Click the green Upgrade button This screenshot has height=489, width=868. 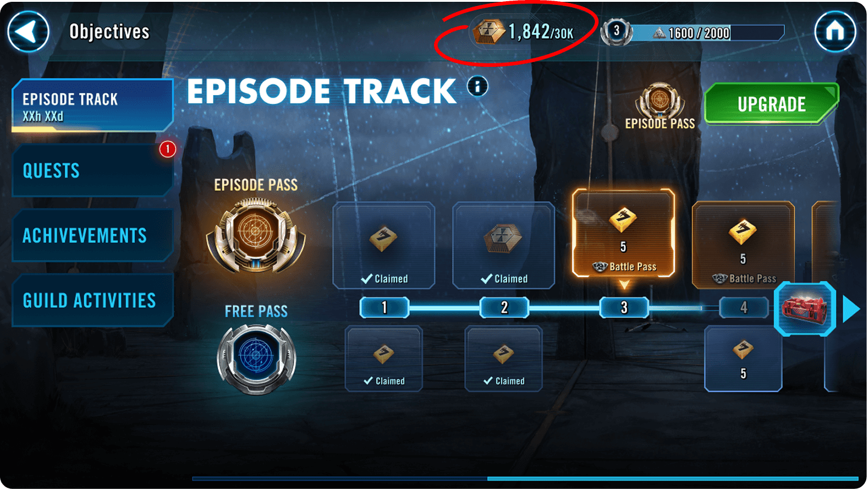pyautogui.click(x=772, y=104)
